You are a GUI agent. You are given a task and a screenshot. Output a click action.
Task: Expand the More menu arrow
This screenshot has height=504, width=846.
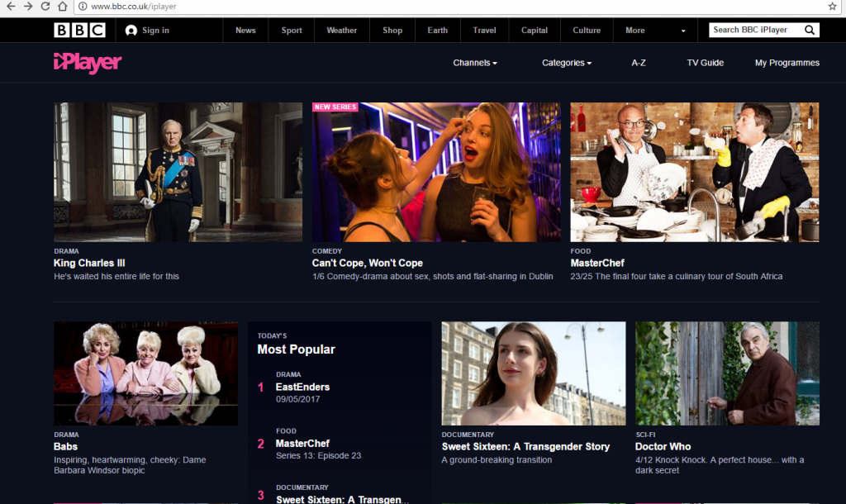tap(683, 31)
